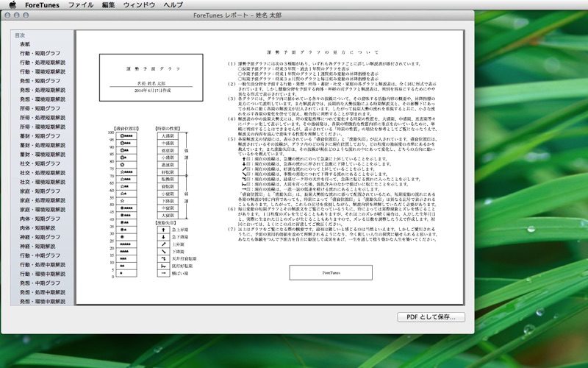The image size is (588, 368).
Task: Select 蓄財・短期グラフ in the sidebar
Action: pos(40,136)
